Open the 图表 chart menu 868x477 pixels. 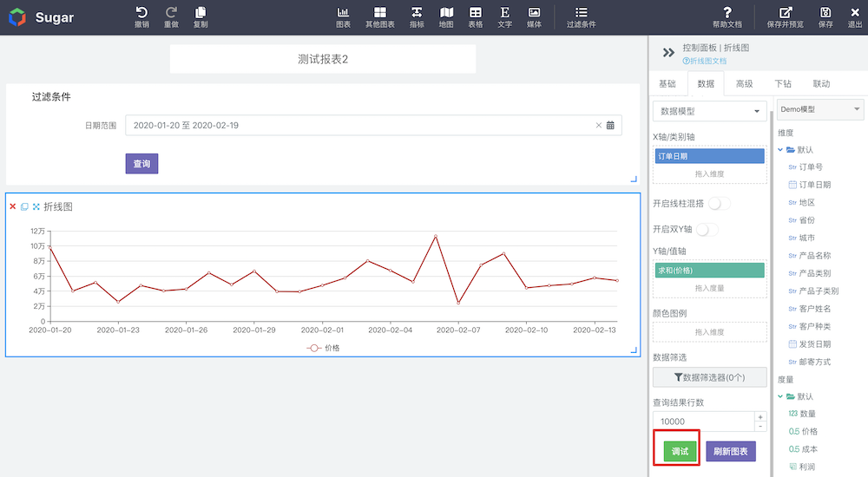tap(343, 17)
